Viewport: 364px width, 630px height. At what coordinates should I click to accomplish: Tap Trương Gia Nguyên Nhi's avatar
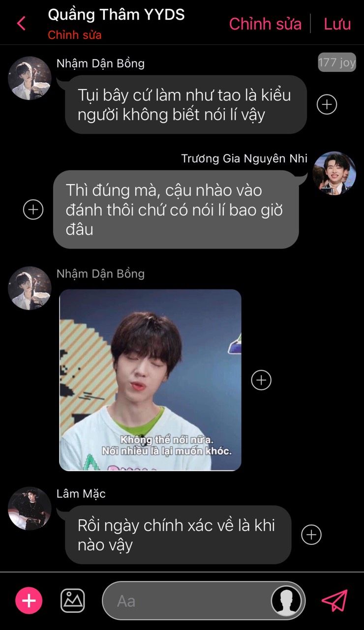(334, 173)
